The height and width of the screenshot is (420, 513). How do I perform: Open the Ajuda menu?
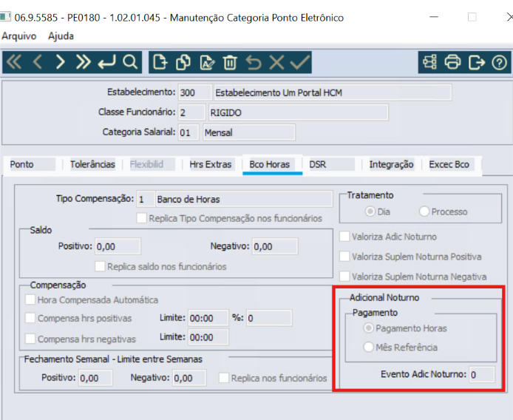click(61, 36)
